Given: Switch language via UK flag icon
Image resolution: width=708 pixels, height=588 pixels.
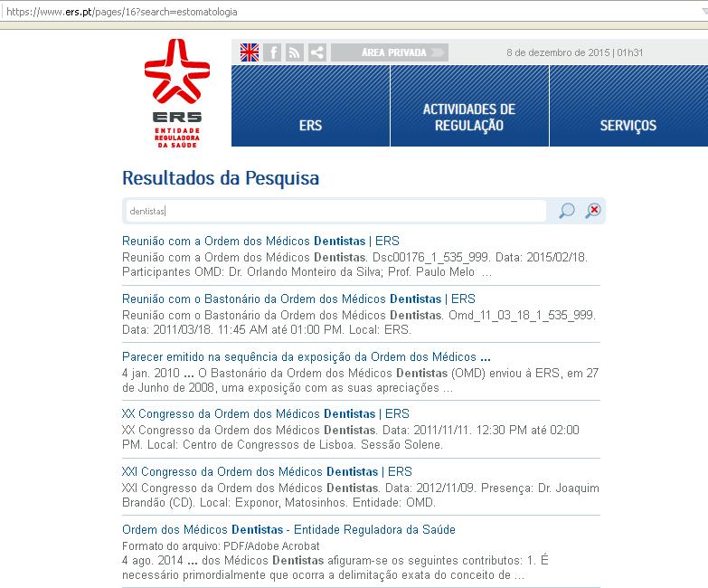Looking at the screenshot, I should 250,52.
